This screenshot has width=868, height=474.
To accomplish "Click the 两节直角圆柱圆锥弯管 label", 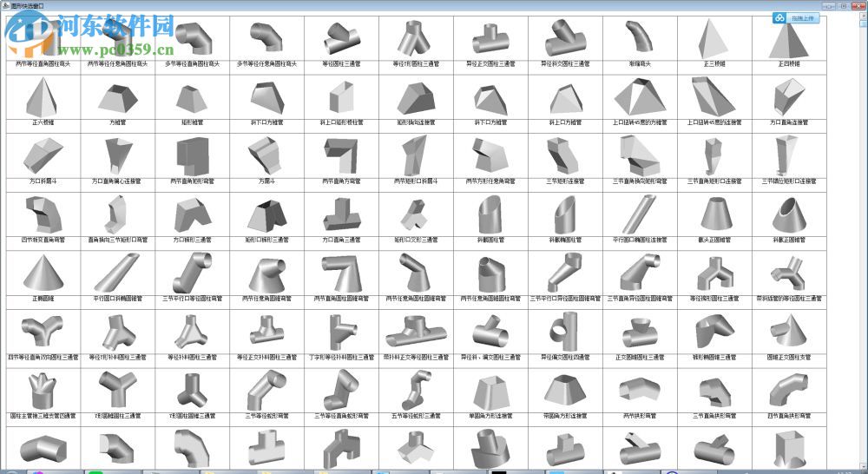I will click(x=341, y=299).
